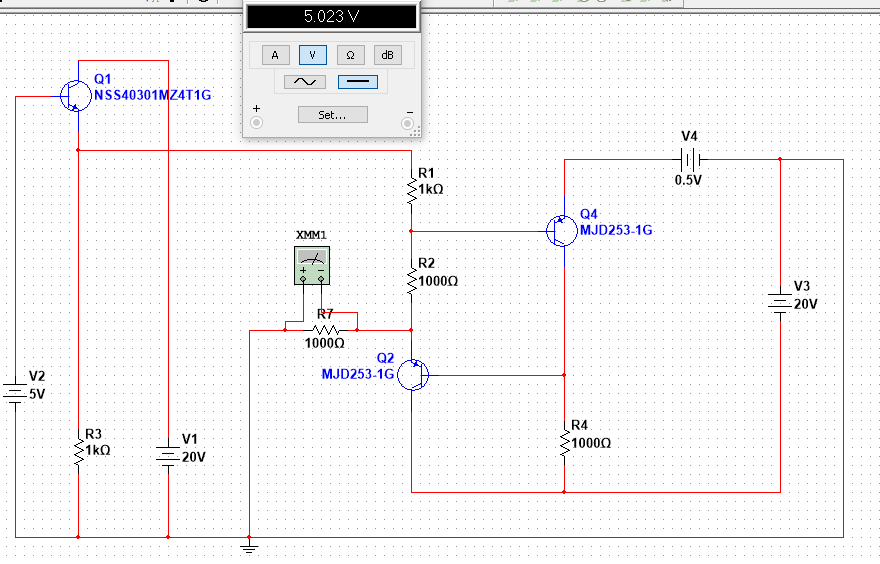Select ammeter mode A on multimeter

pyautogui.click(x=275, y=54)
